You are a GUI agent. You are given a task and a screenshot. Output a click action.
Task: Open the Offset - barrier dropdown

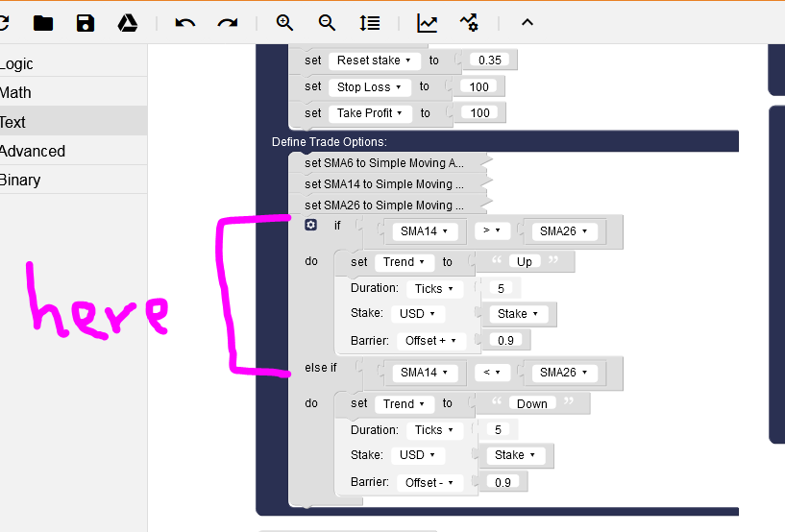click(429, 483)
